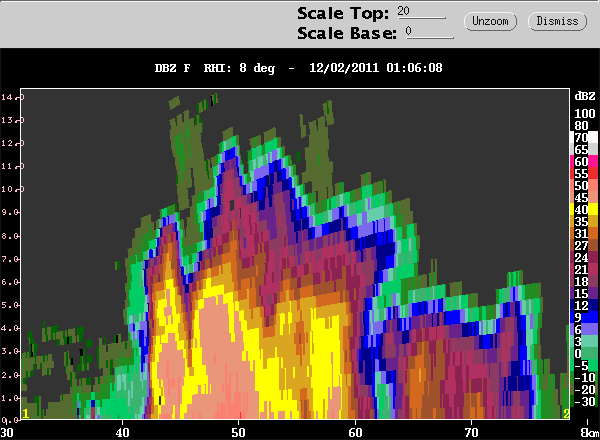Click the Scale Top label text

coord(343,12)
